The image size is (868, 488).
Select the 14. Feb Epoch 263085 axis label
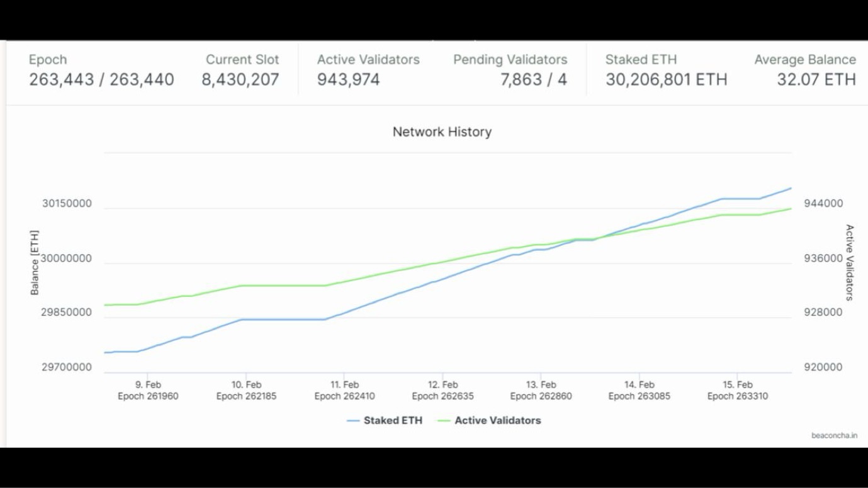pos(639,390)
